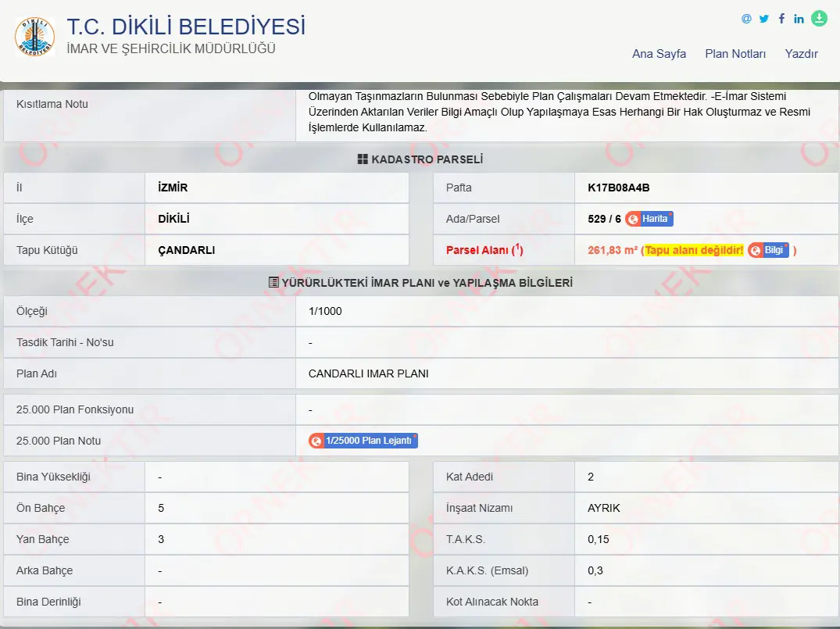This screenshot has height=629, width=840.
Task: Click the Dikili Belediyesi logo
Action: (x=35, y=37)
